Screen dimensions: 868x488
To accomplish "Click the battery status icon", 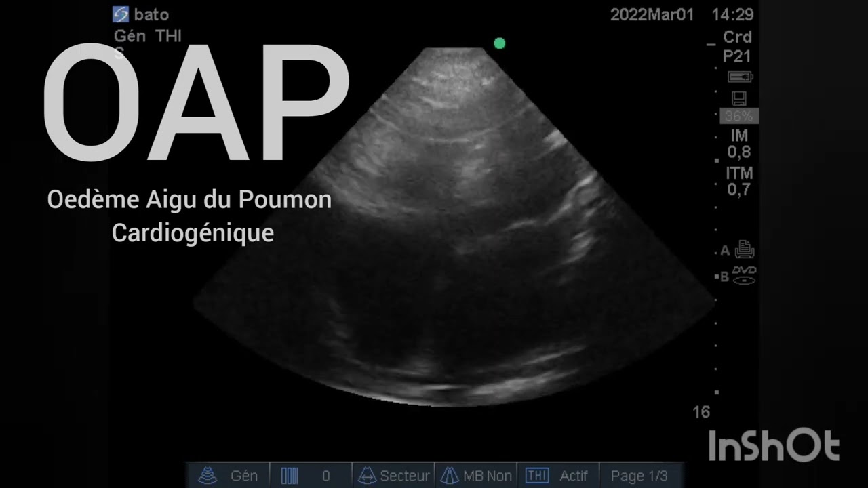I will click(740, 77).
